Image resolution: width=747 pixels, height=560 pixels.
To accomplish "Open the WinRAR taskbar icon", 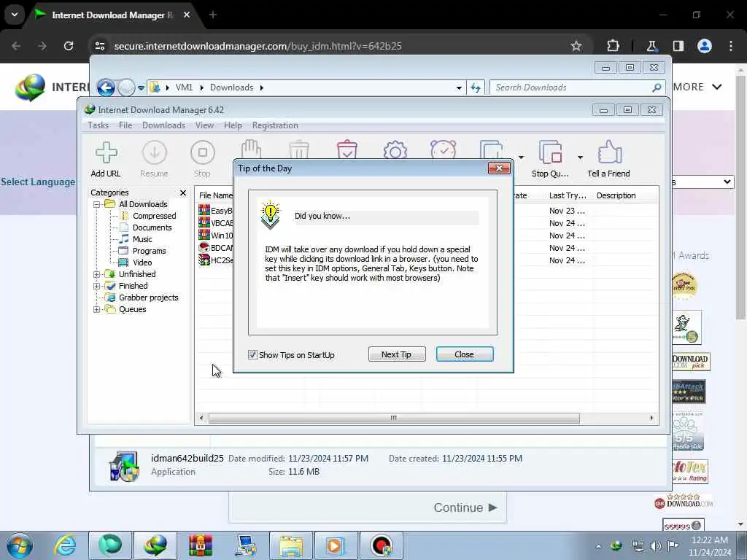I will pyautogui.click(x=200, y=545).
